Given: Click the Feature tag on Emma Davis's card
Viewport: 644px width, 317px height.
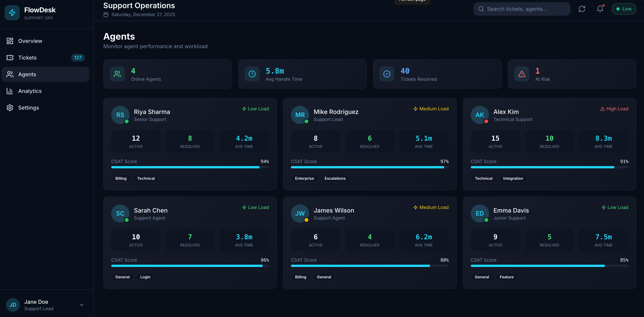Looking at the screenshot, I should [506, 277].
